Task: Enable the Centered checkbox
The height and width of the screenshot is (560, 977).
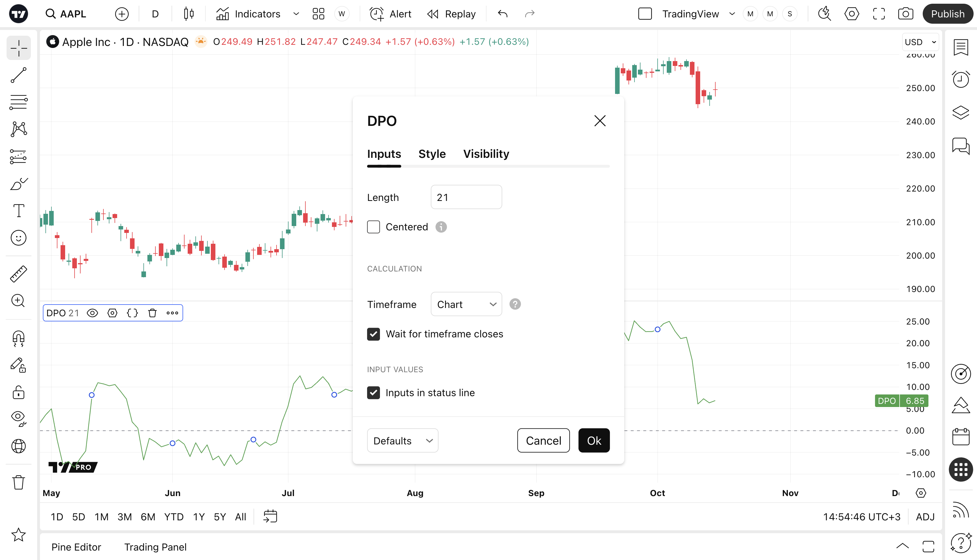Action: pyautogui.click(x=373, y=227)
